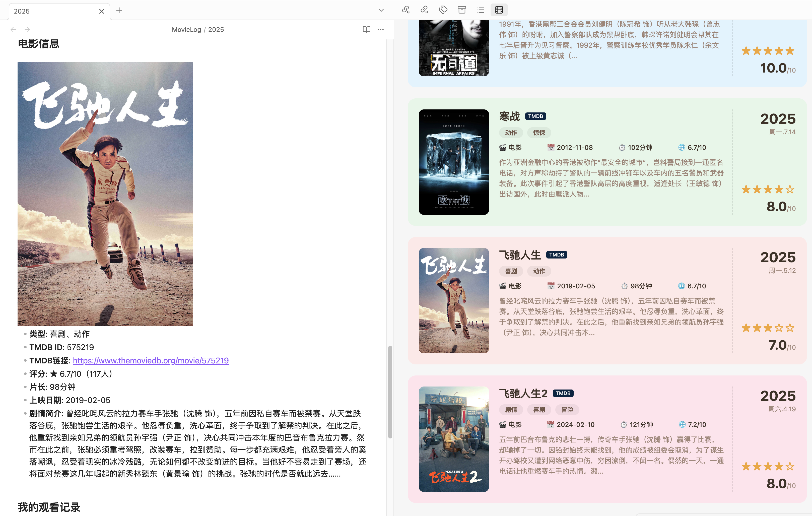Click the TMDB badge beside 寒战

(535, 116)
